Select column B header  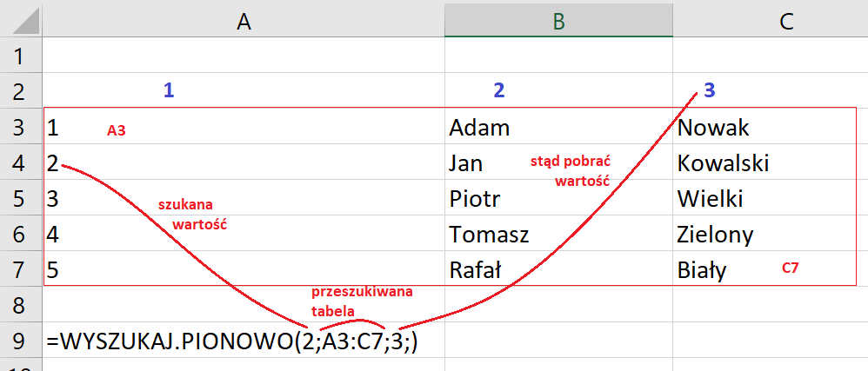click(558, 21)
